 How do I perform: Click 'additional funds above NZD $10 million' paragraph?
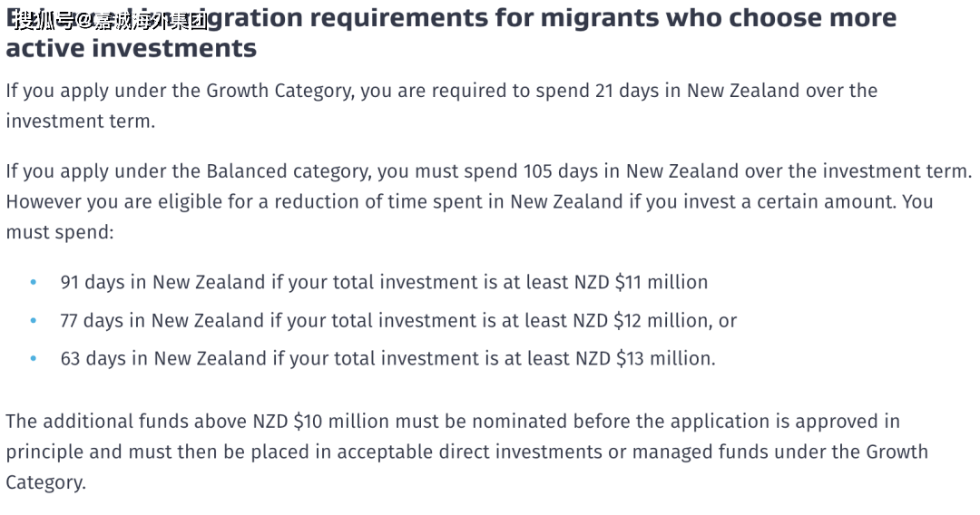(466, 452)
